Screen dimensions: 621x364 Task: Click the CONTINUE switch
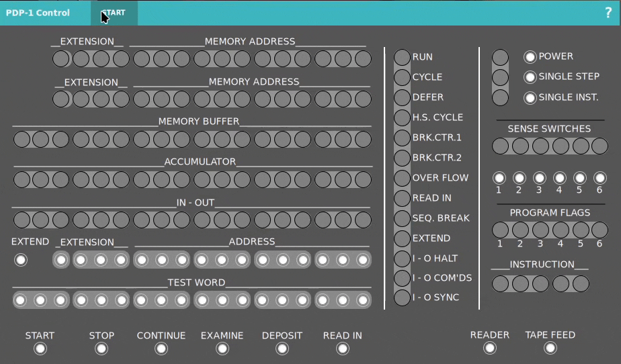[x=161, y=349]
